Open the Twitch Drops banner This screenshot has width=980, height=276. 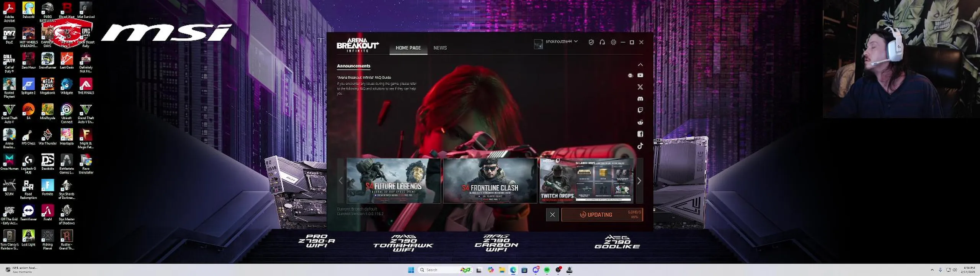pos(586,181)
